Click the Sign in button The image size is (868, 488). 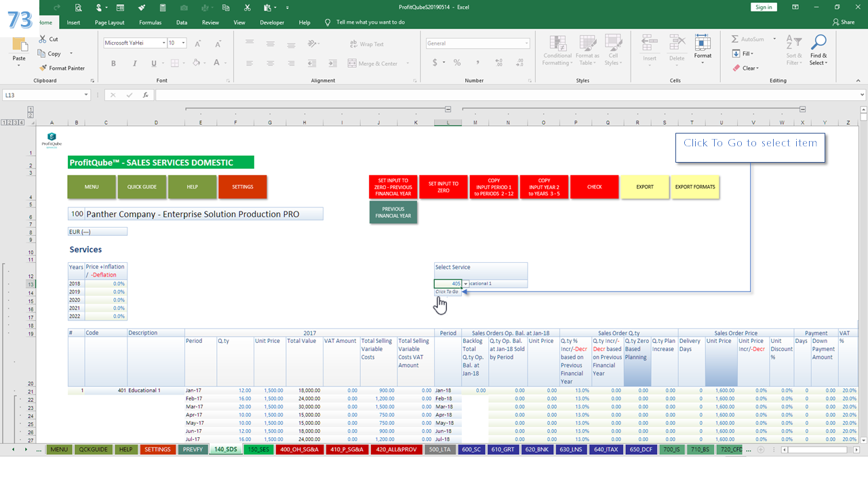click(764, 7)
